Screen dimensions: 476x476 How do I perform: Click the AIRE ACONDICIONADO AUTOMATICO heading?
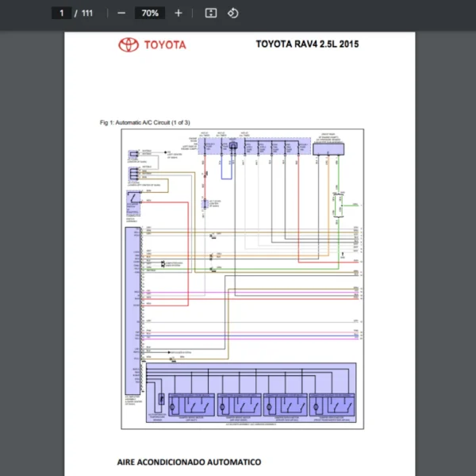(189, 461)
